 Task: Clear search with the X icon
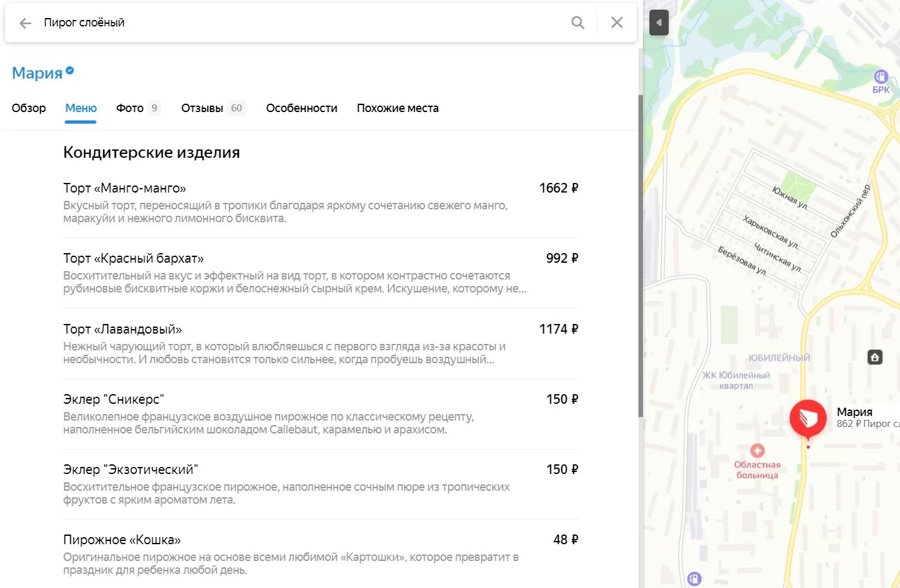tap(617, 23)
